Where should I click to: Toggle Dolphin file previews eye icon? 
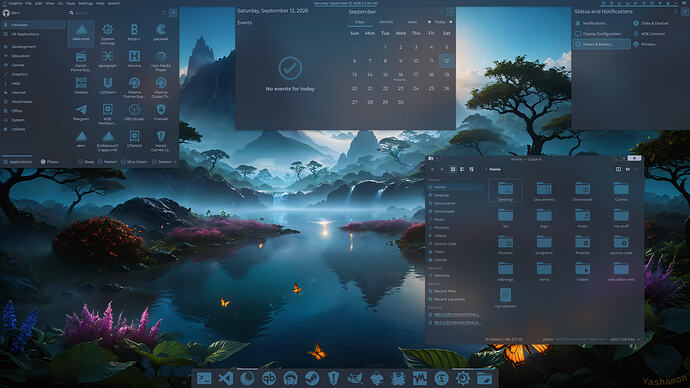[628, 169]
